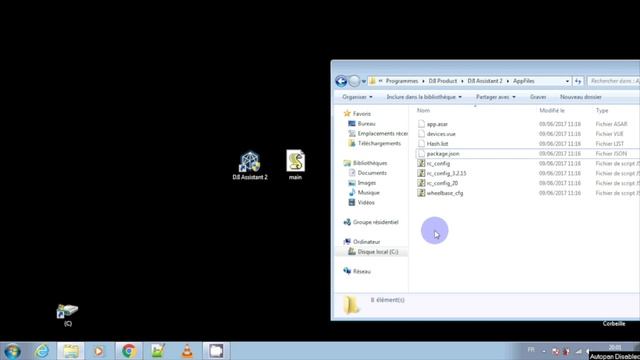Click DJI Product in the address path

coord(442,81)
